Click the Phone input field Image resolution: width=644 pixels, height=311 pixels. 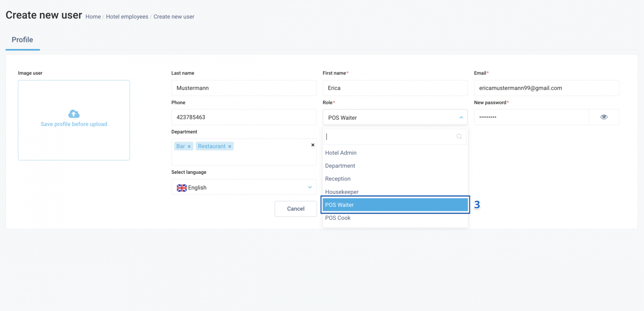coord(244,117)
